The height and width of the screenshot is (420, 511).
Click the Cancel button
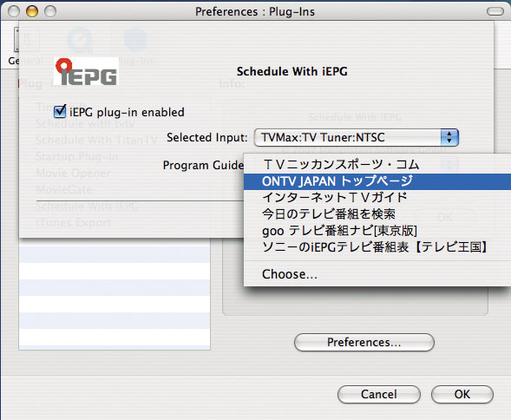coord(379,394)
